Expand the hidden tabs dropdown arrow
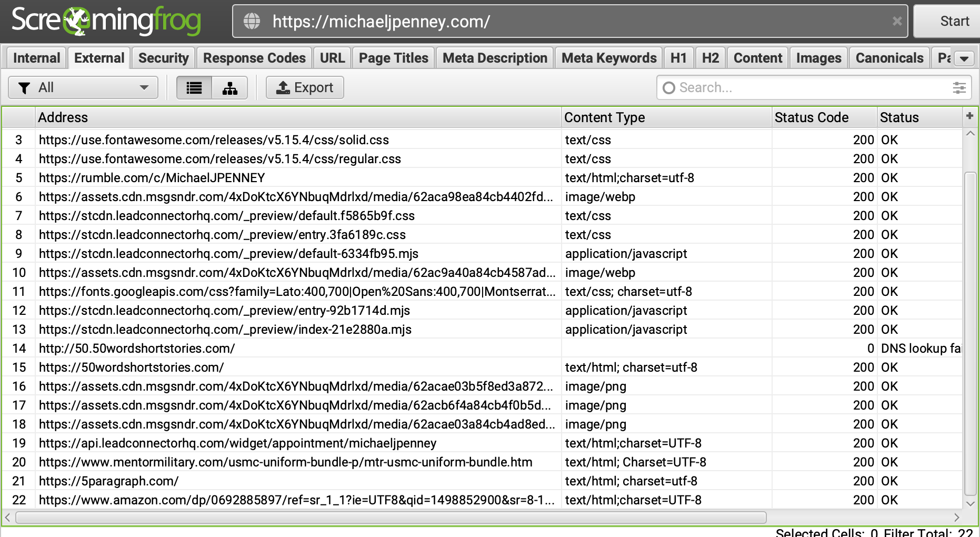The image size is (980, 537). click(964, 58)
